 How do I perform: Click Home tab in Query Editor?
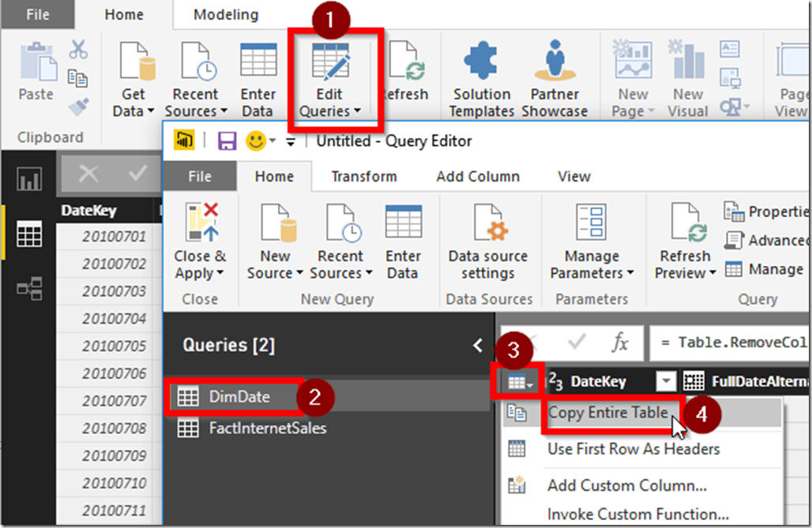[274, 177]
